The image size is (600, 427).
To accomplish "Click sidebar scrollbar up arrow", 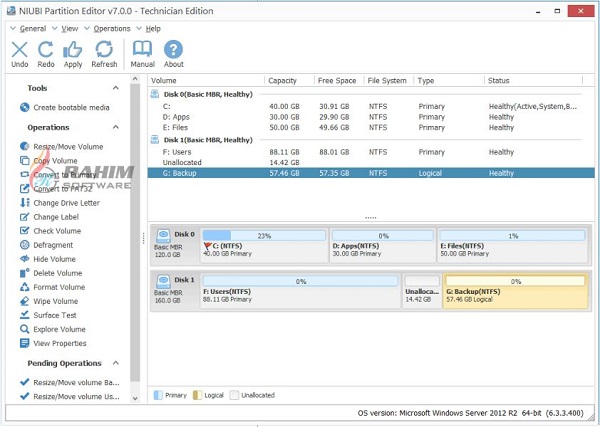I will coord(135,79).
